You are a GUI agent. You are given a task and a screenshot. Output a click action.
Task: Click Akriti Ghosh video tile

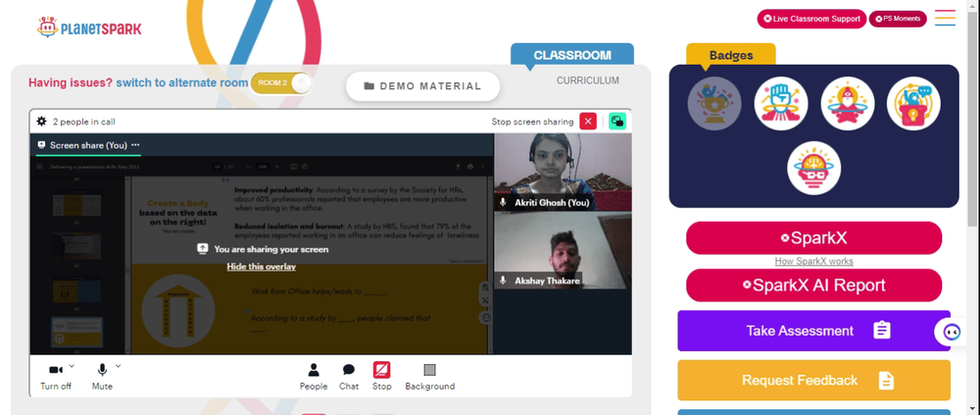tap(563, 172)
